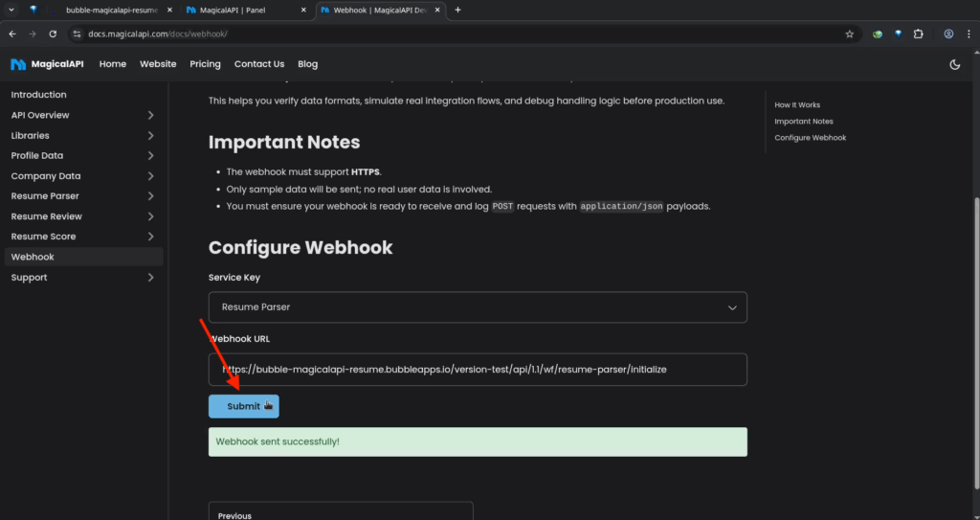Open Company Data sidebar item
Viewport: 980px width, 520px height.
pos(46,176)
